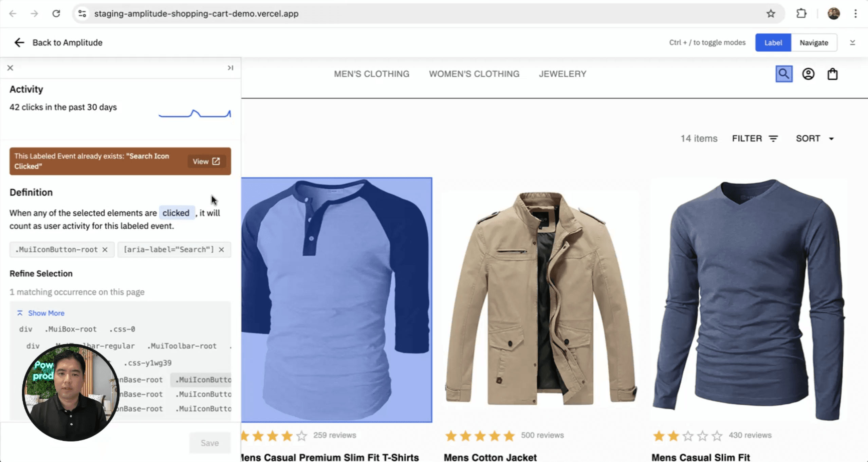Click the Mens Cotton Jacket product image
This screenshot has width=868, height=462.
point(541,299)
